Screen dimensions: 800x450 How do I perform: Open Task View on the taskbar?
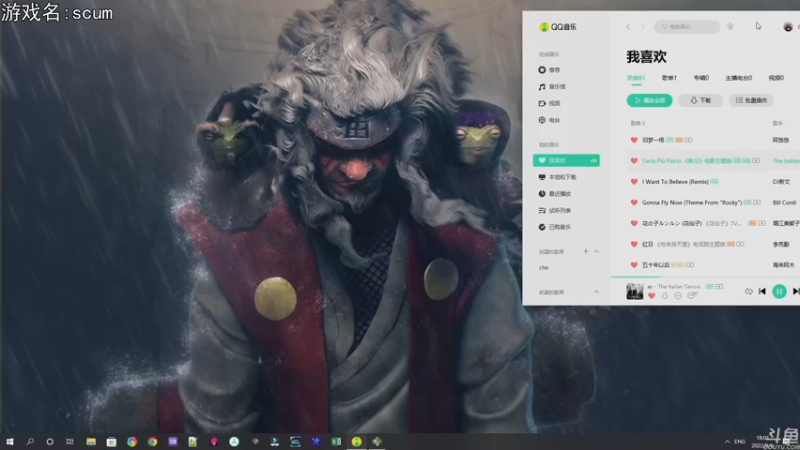click(70, 441)
